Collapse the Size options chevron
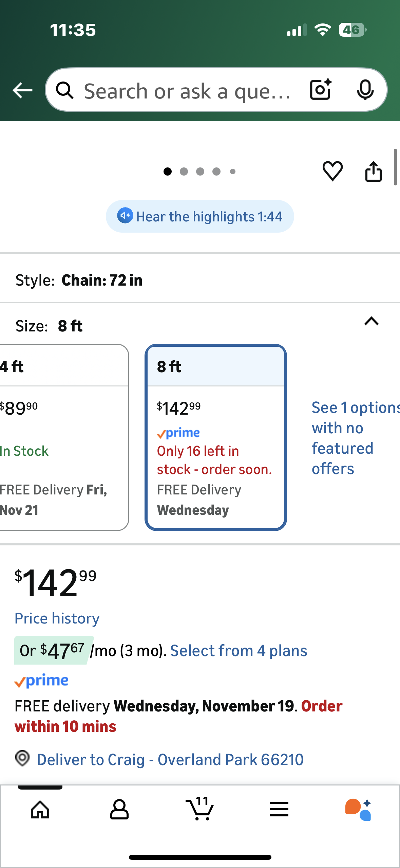Viewport: 400px width, 868px height. 371,321
